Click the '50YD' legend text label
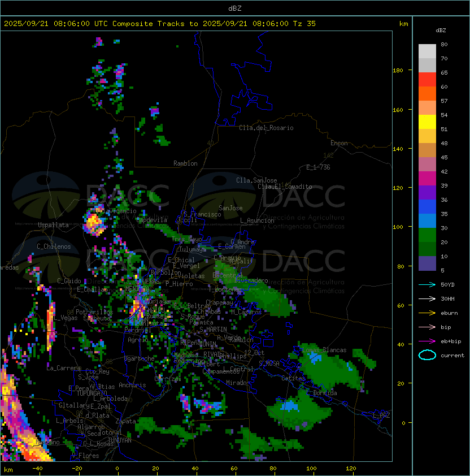This screenshot has width=470, height=476. pos(447,285)
